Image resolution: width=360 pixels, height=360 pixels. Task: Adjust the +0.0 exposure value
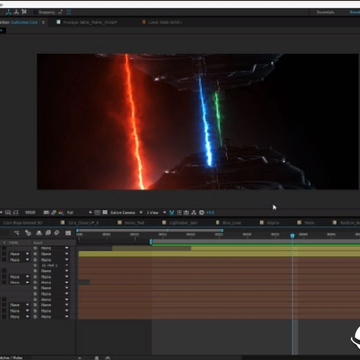(x=210, y=213)
